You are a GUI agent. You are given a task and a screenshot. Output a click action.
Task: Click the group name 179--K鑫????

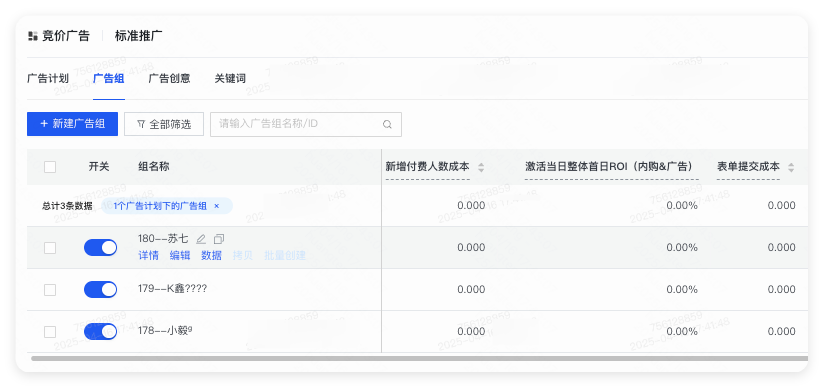pos(173,289)
